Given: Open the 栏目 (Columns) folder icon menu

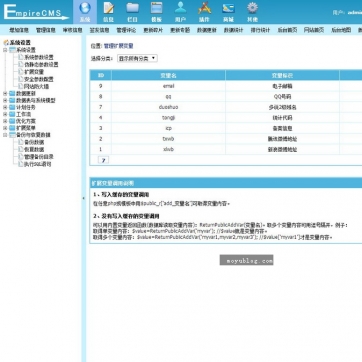Looking at the screenshot, I should (132, 12).
